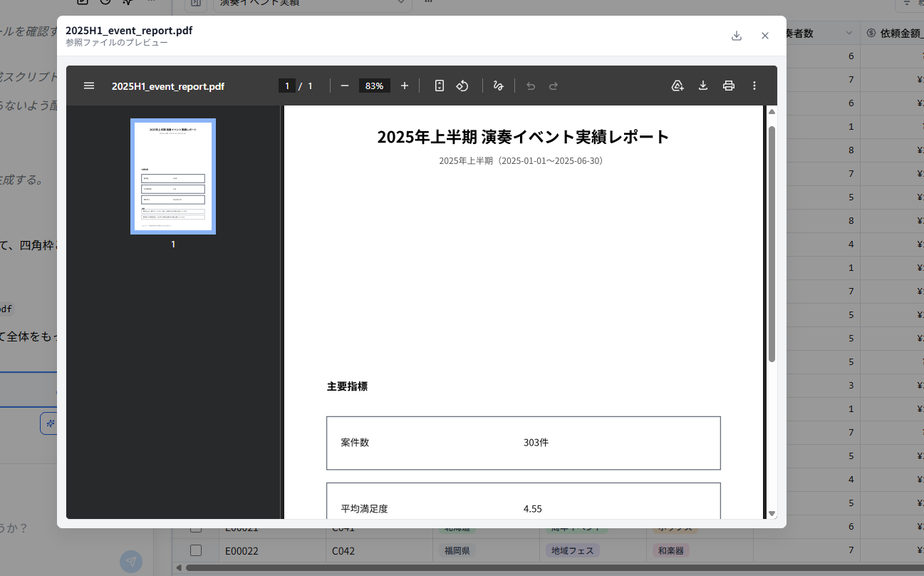The height and width of the screenshot is (576, 924).
Task: Click the report title 2025年上半期 演奏イベント実績レポート
Action: [x=524, y=137]
